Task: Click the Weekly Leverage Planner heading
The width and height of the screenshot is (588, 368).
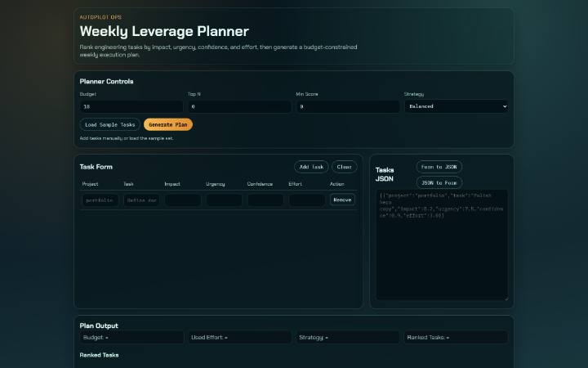Action: click(164, 31)
